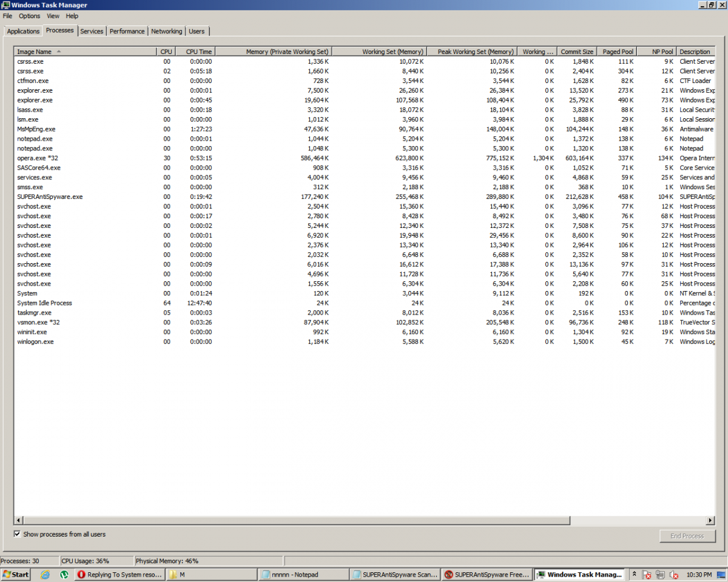Sort by Peak Working Set (Memory) column header
Image resolution: width=728 pixels, height=582 pixels.
click(x=471, y=52)
